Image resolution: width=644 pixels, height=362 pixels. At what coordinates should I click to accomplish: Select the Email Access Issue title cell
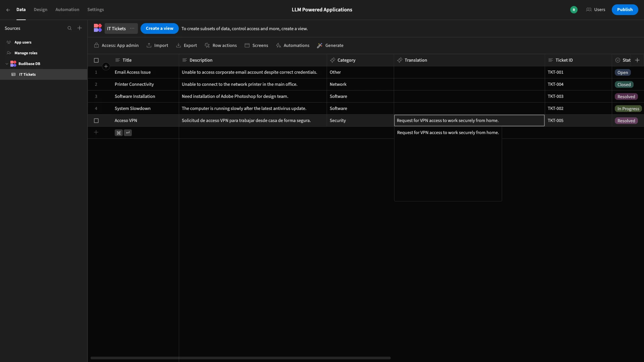pos(145,72)
